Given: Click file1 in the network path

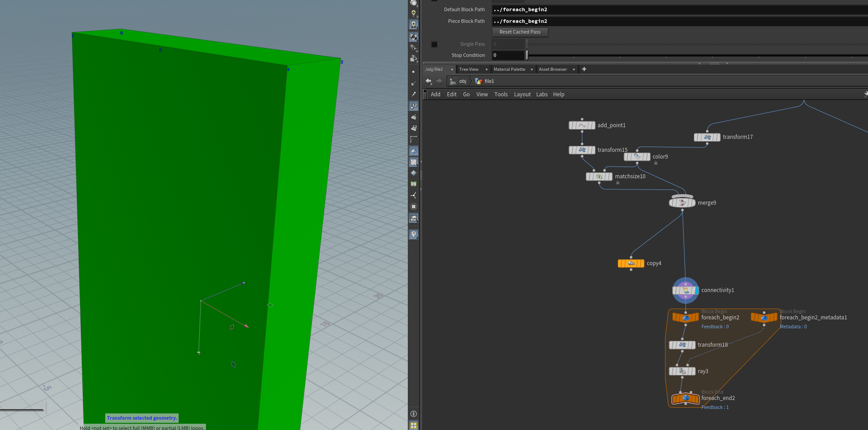Looking at the screenshot, I should (x=489, y=81).
